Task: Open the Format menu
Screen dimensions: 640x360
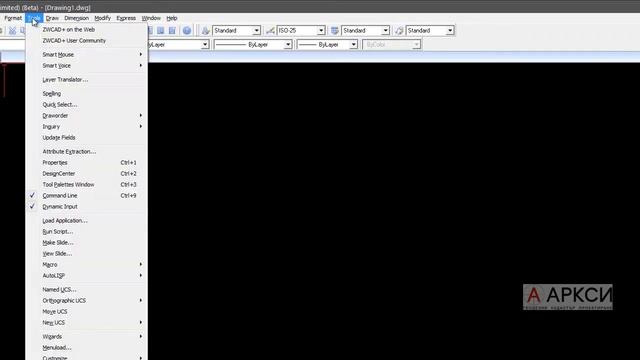Action: [x=13, y=18]
